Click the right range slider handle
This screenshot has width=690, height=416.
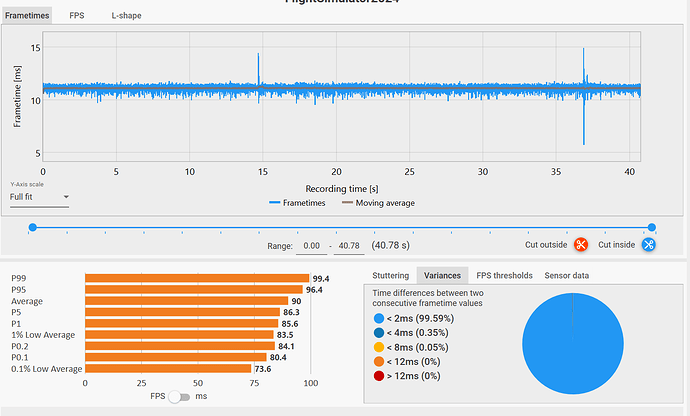click(x=652, y=228)
